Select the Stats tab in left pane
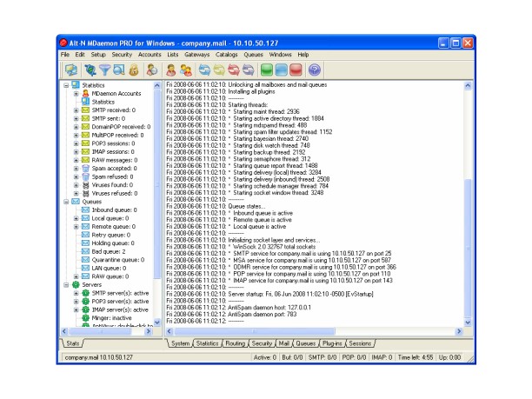 73,343
